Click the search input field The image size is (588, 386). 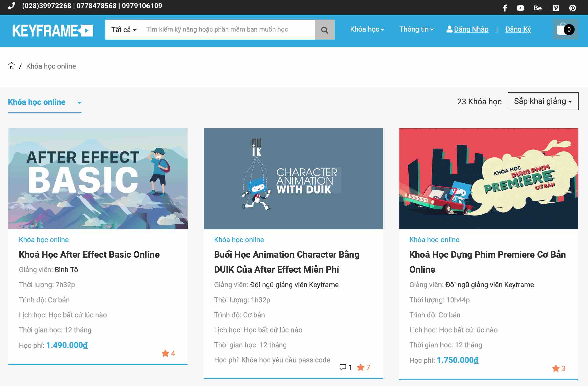click(x=228, y=30)
